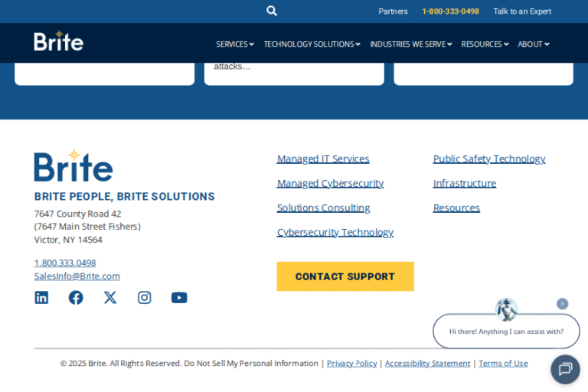
Task: Click the Brite logo in header
Action: coord(59,41)
